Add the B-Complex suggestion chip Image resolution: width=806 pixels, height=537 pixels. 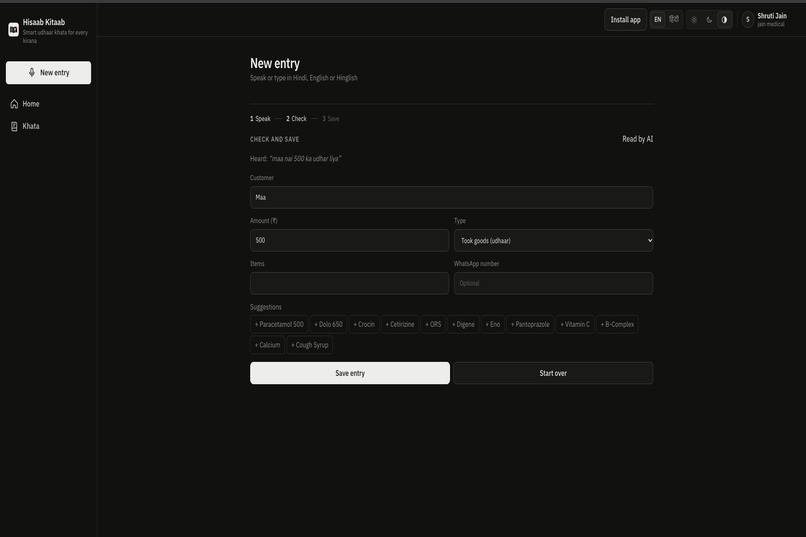pyautogui.click(x=617, y=324)
